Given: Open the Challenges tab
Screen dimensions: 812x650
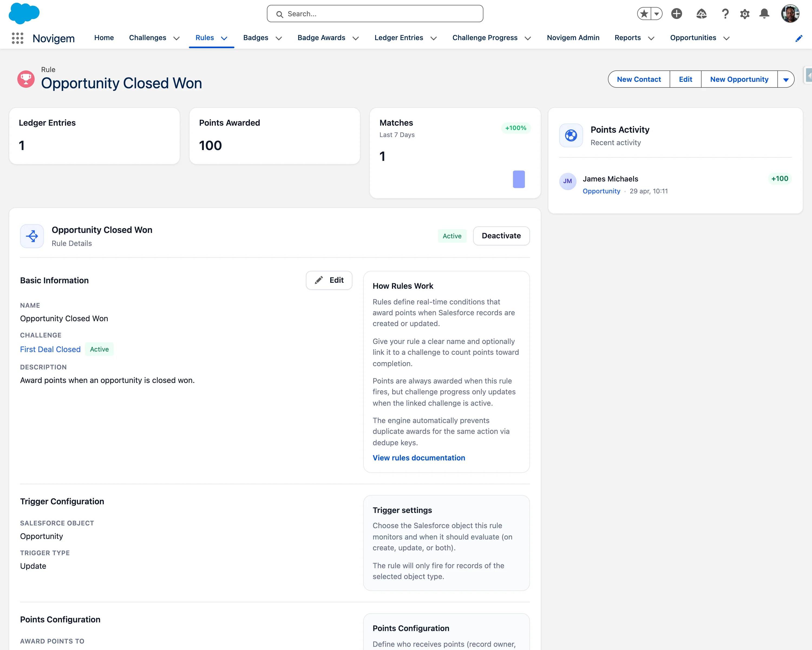Looking at the screenshot, I should coord(148,38).
